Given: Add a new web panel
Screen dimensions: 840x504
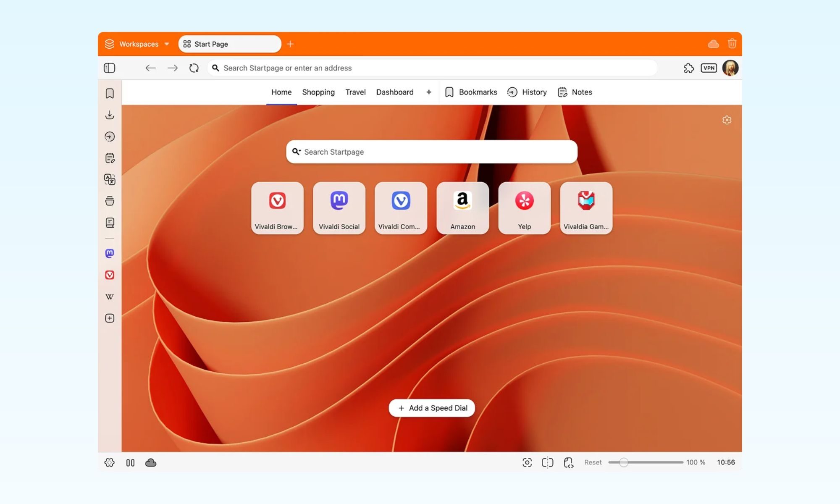Looking at the screenshot, I should coord(110,318).
